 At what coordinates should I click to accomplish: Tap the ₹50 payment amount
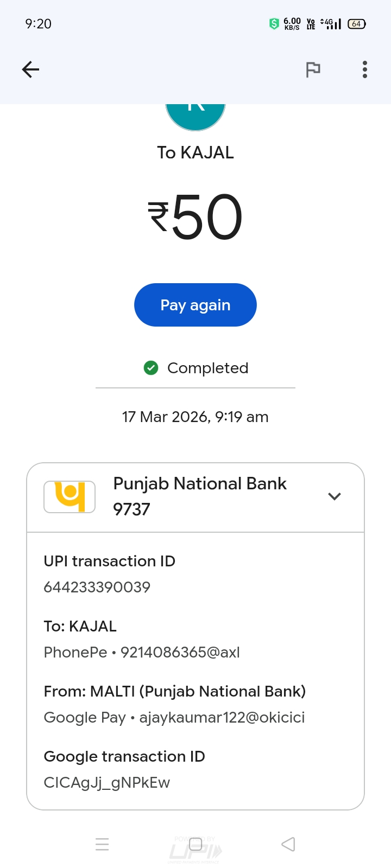(195, 217)
